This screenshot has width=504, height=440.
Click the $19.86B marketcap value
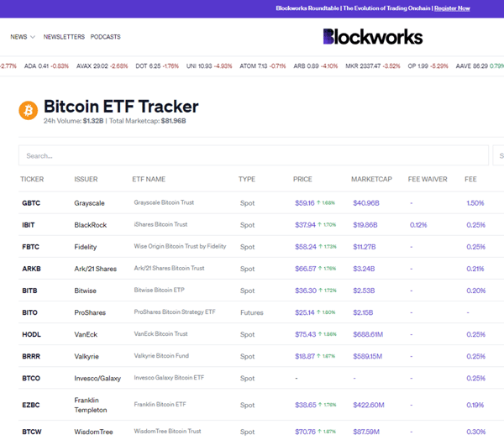click(365, 225)
